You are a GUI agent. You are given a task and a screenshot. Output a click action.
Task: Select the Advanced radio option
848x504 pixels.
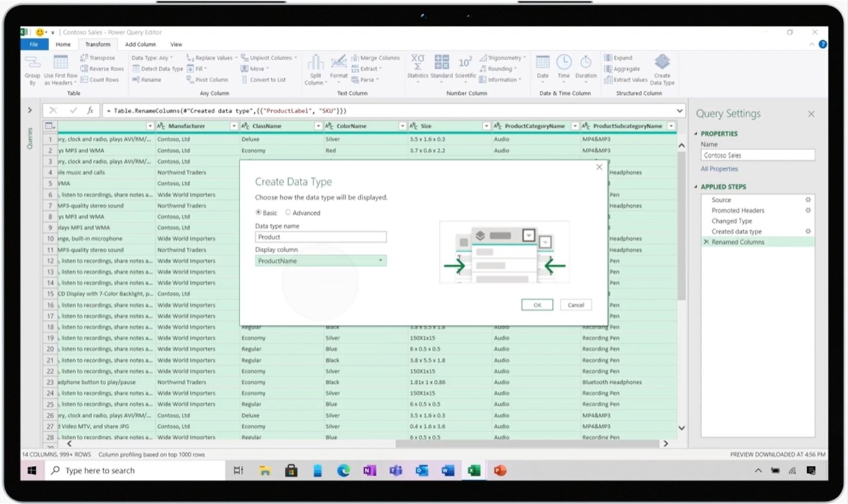(x=288, y=212)
